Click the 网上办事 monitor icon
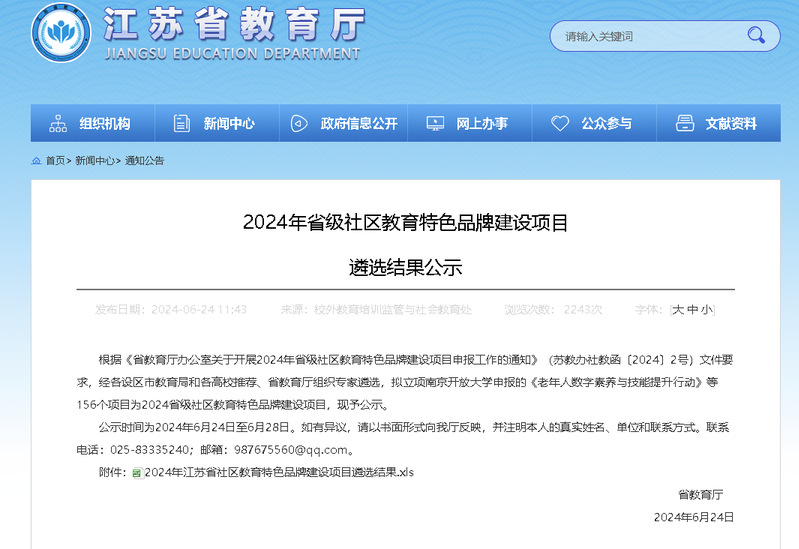Image resolution: width=799 pixels, height=549 pixels. click(x=435, y=124)
